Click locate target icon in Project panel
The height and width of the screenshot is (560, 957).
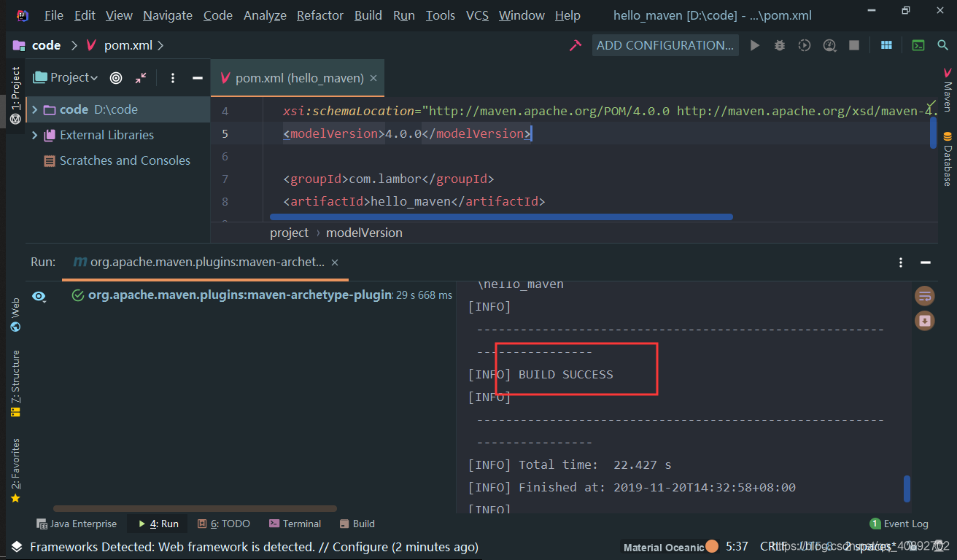[116, 77]
